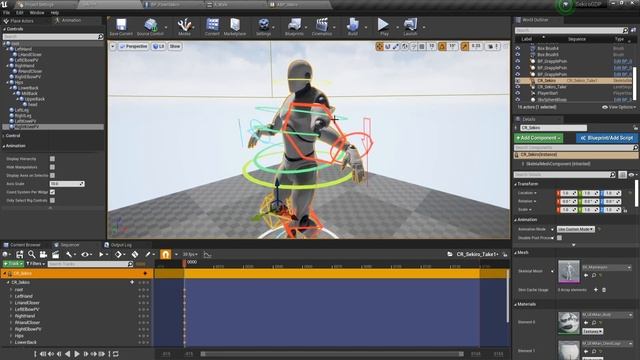Uncheck Coord System Per Widget checkbox
This screenshot has height=360, width=640.
(x=52, y=192)
